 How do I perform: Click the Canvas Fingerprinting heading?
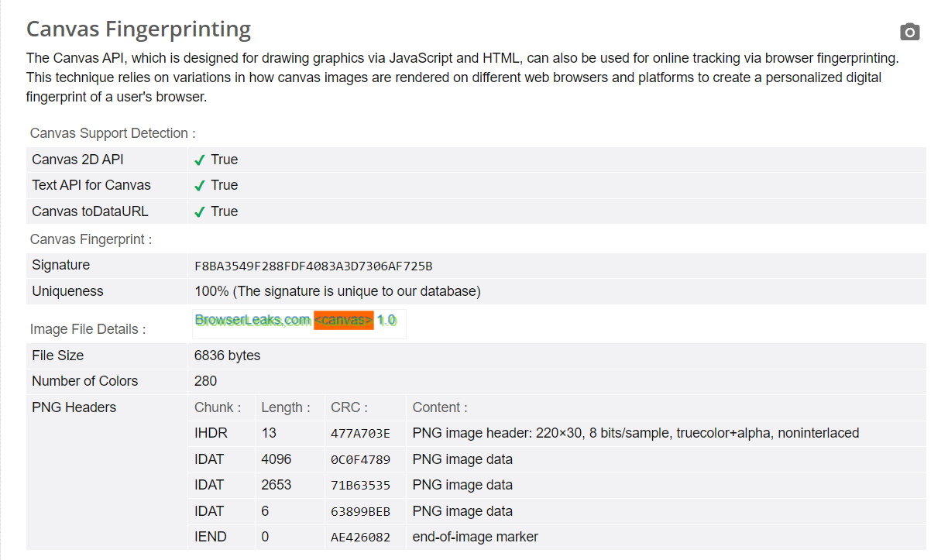139,29
